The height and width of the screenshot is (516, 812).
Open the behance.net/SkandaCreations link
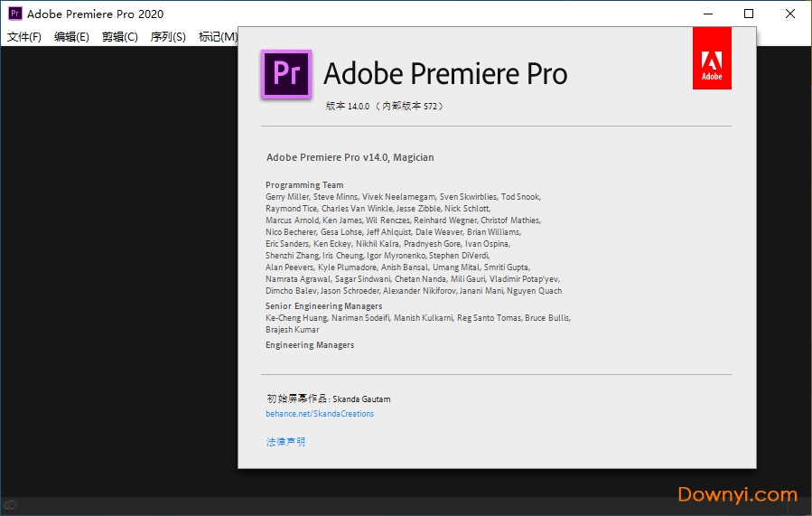pos(320,414)
